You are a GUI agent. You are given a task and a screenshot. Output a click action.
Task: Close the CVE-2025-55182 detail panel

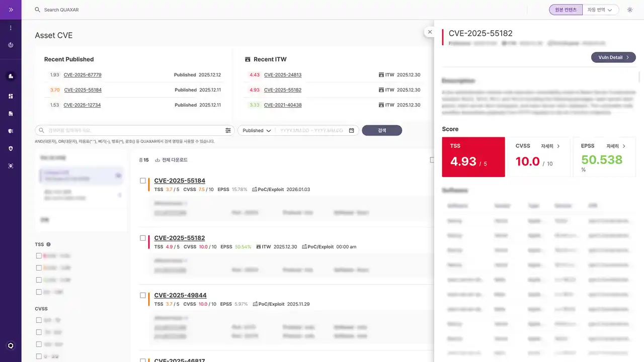tap(430, 32)
